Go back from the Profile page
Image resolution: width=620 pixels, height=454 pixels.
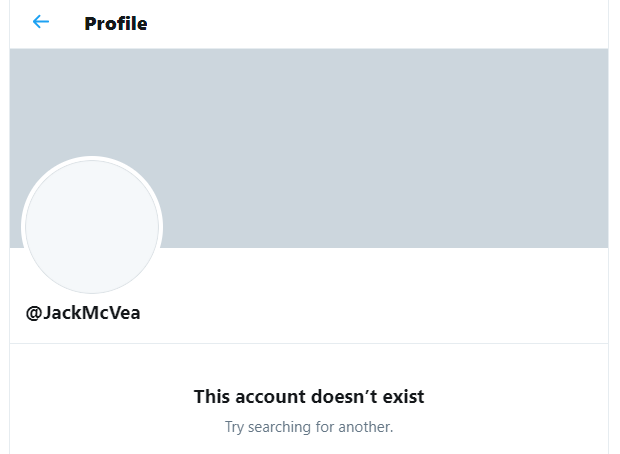41,22
